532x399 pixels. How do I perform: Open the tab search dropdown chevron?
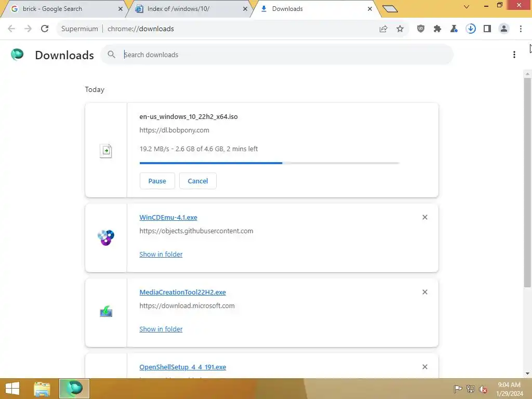point(467,6)
